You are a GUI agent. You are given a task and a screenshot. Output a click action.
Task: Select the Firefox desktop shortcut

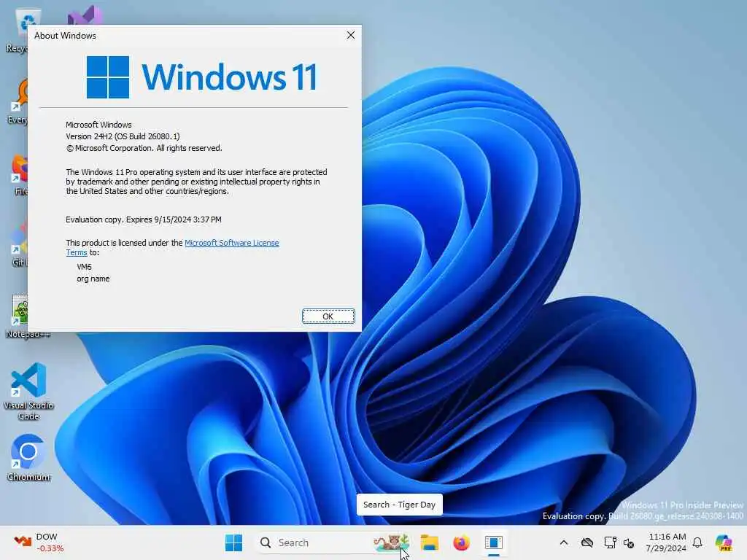click(x=20, y=174)
